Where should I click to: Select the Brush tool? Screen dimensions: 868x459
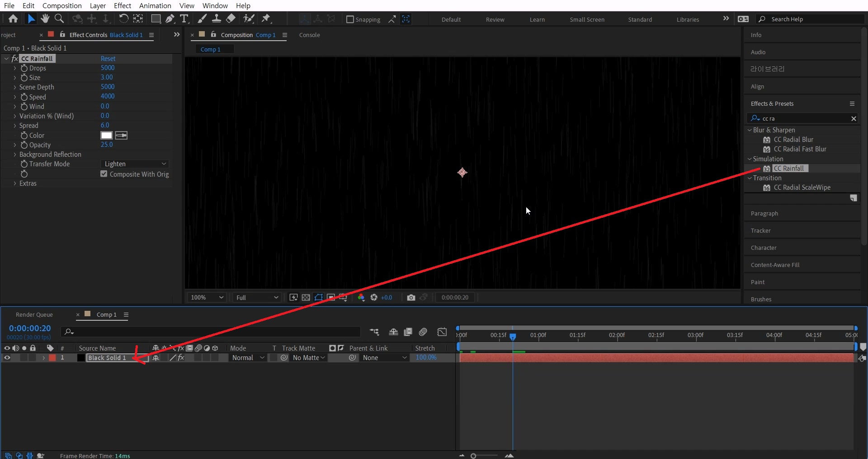click(x=203, y=19)
